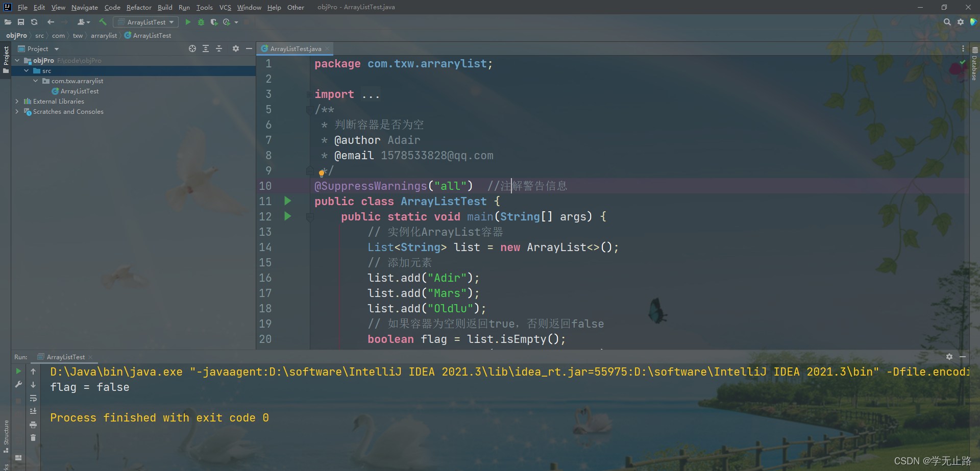Collapse the src folder node
This screenshot has height=471, width=980.
(x=27, y=70)
